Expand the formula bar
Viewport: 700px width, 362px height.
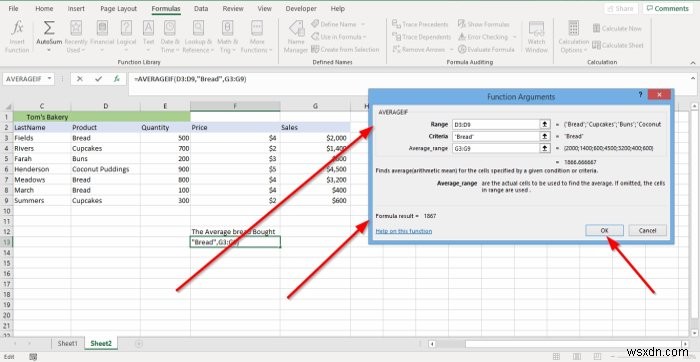point(692,78)
